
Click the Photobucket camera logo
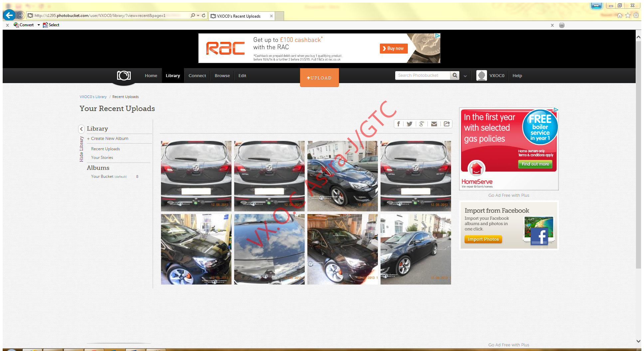click(123, 75)
